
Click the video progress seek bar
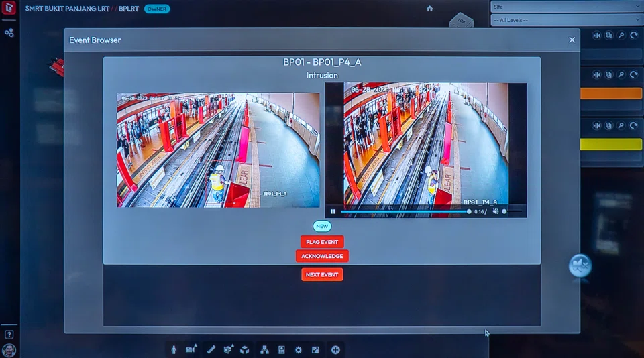click(x=406, y=211)
